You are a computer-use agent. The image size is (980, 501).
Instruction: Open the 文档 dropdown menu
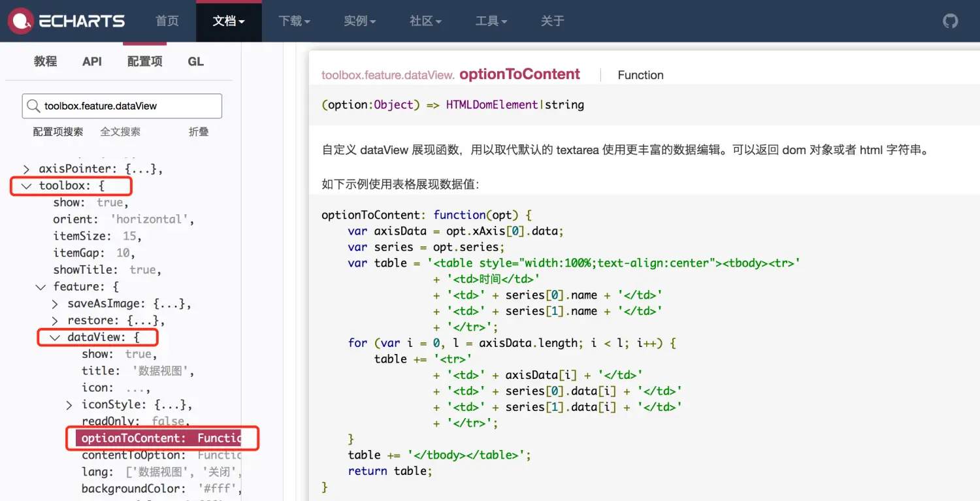(229, 21)
